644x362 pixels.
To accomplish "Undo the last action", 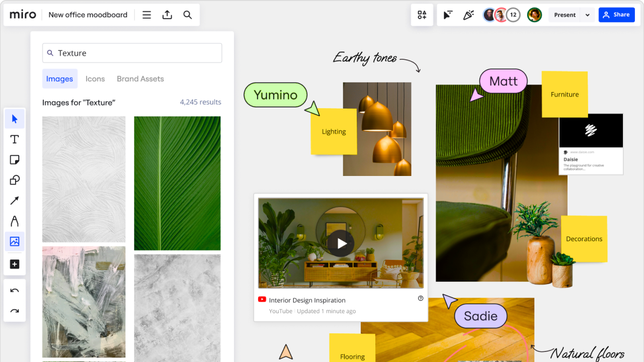I will (15, 291).
